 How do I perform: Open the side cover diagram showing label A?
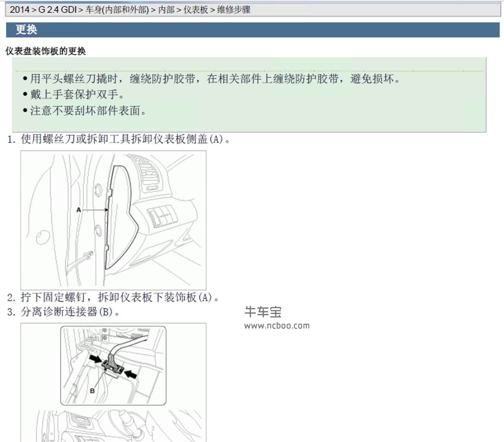click(x=113, y=220)
